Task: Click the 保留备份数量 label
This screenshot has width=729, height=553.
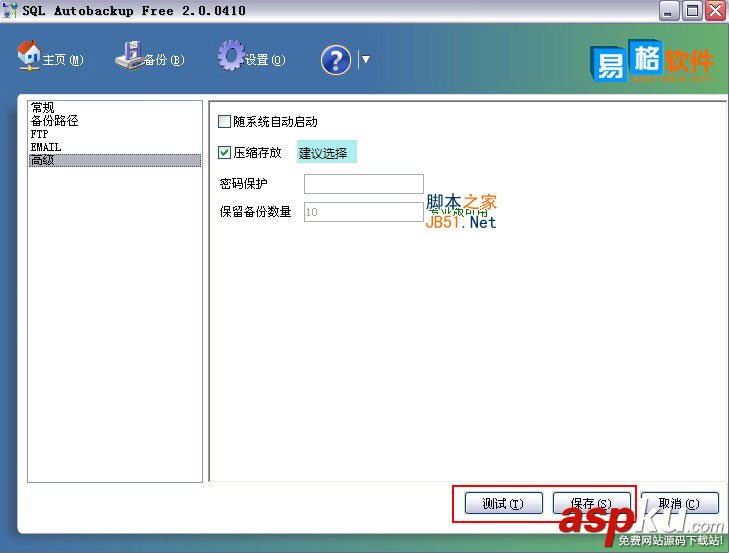Action: click(255, 212)
